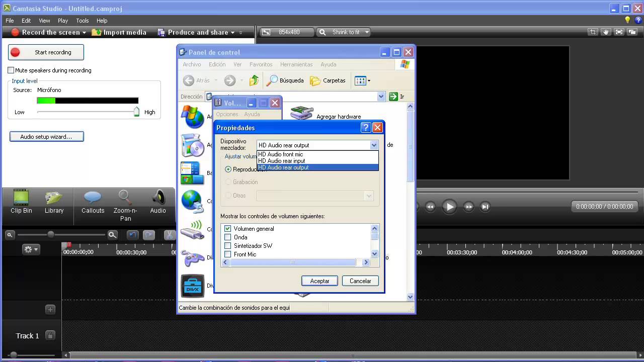Check the Front Mic checkbox

click(227, 254)
